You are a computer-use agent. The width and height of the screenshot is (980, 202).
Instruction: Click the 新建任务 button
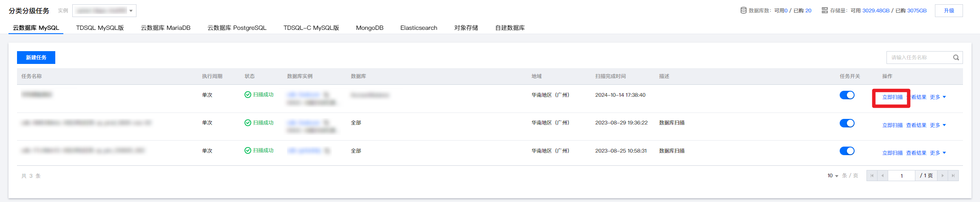coord(36,58)
